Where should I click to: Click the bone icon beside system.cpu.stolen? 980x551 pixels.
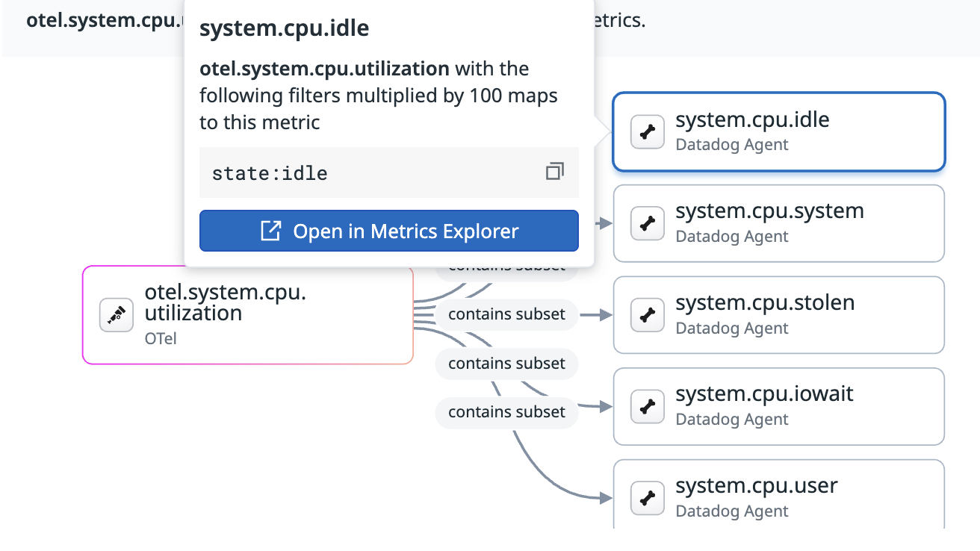pos(648,315)
